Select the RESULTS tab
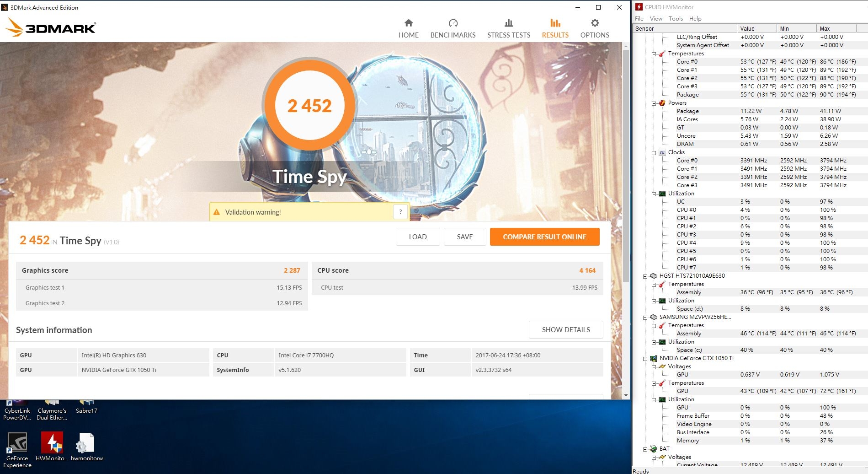 pos(555,28)
